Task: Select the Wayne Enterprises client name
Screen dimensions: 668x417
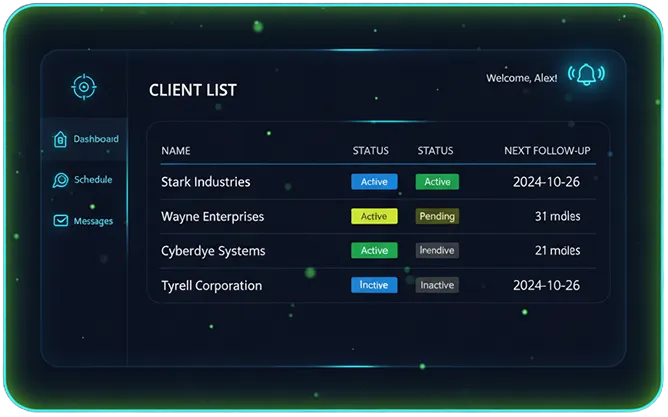Action: click(211, 216)
